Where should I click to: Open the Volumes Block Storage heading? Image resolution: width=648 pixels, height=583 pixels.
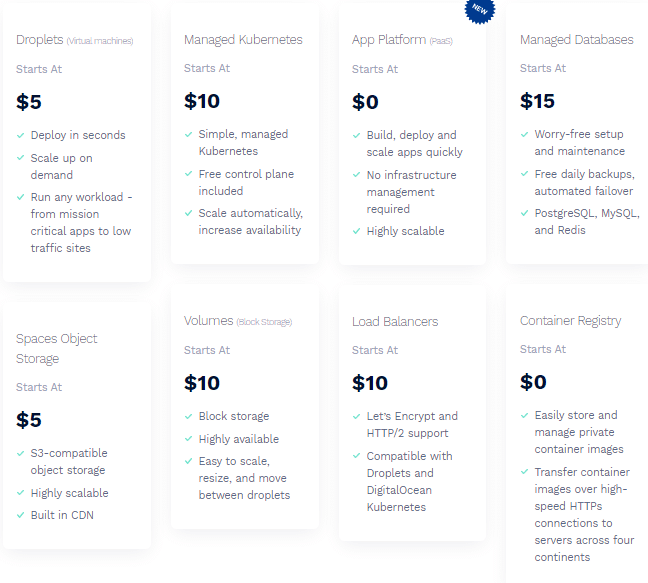click(238, 321)
